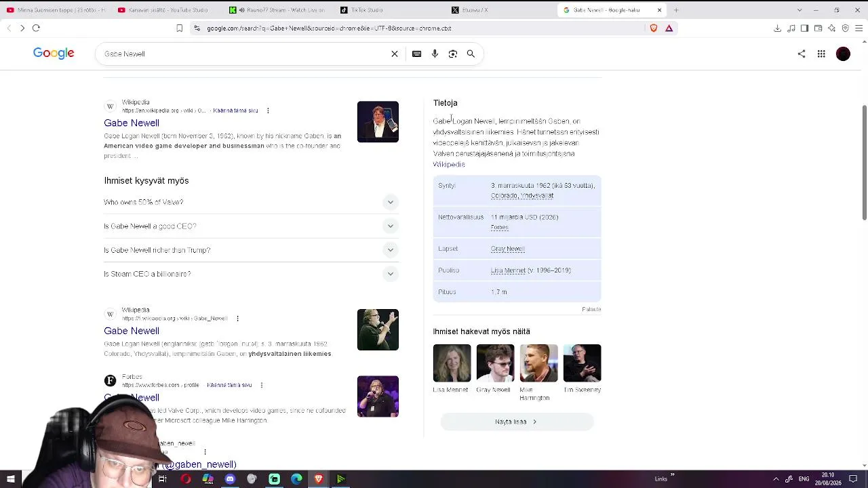Viewport: 868px width, 488px height.
Task: Open a new browser tab
Action: (x=676, y=10)
